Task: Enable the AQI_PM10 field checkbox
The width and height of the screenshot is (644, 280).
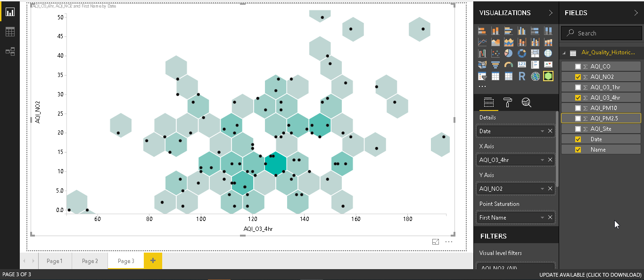Action: click(x=578, y=108)
